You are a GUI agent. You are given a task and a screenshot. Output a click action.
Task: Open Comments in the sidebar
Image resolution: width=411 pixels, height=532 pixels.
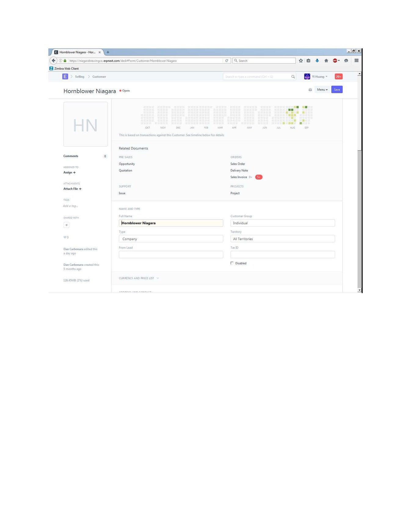tap(71, 156)
